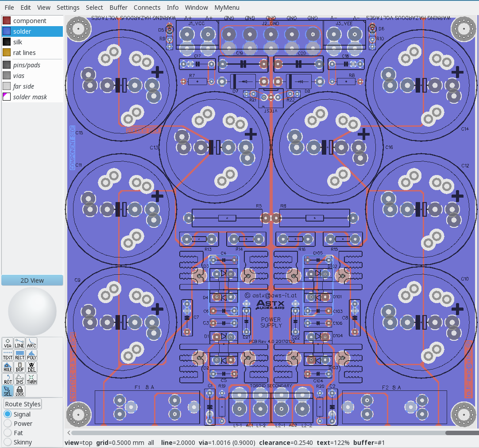Screen dimensions: 479x448
Task: Click the J2_GND connector label
Action: 270,23
